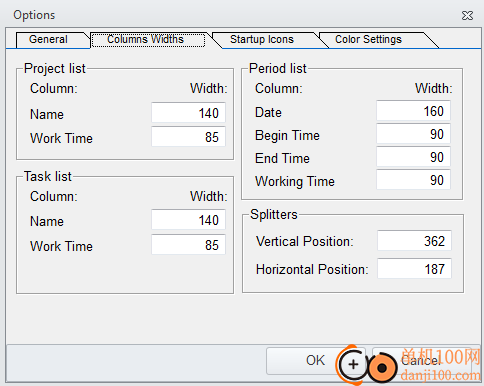
Task: Edit the Vertical Position splitter field
Action: click(x=414, y=241)
